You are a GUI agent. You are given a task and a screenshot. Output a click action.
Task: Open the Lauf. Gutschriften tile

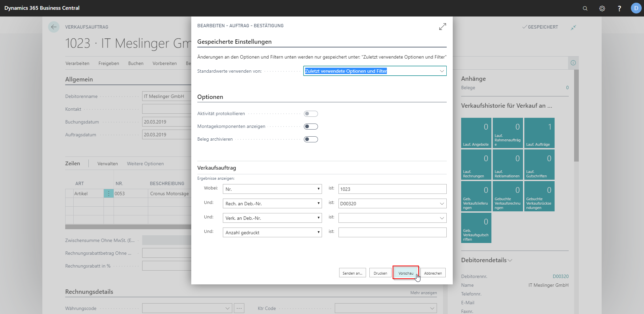click(539, 165)
